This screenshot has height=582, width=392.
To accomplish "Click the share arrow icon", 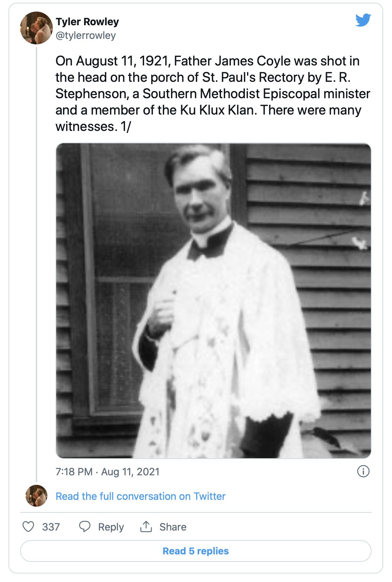I will tap(146, 526).
